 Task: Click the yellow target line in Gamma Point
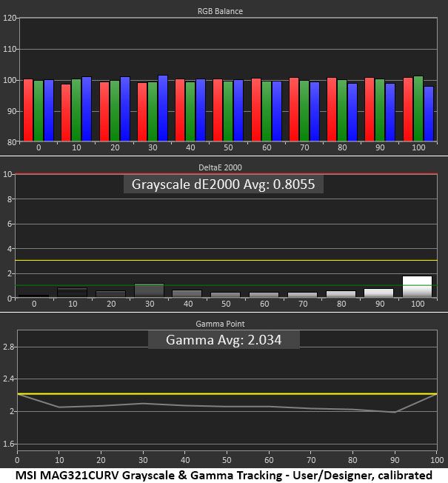click(227, 393)
